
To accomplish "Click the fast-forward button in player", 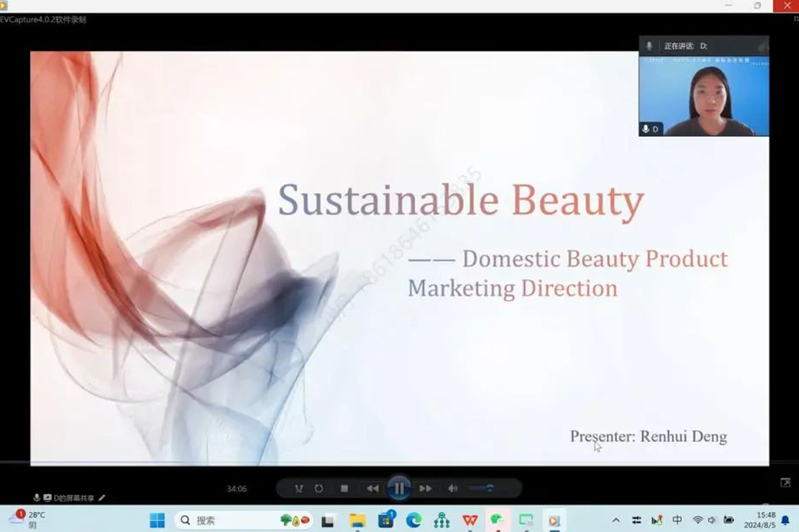I will click(425, 488).
